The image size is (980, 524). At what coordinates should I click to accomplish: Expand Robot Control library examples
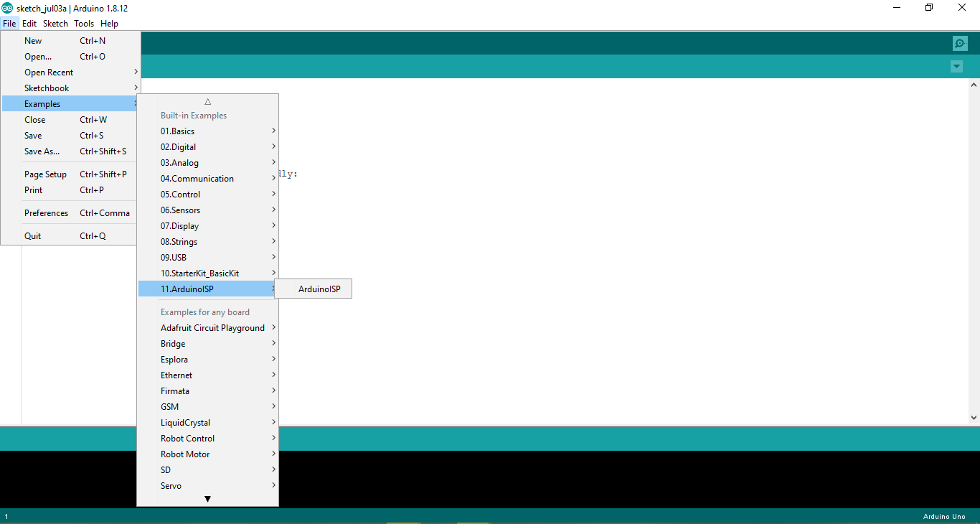[208, 439]
